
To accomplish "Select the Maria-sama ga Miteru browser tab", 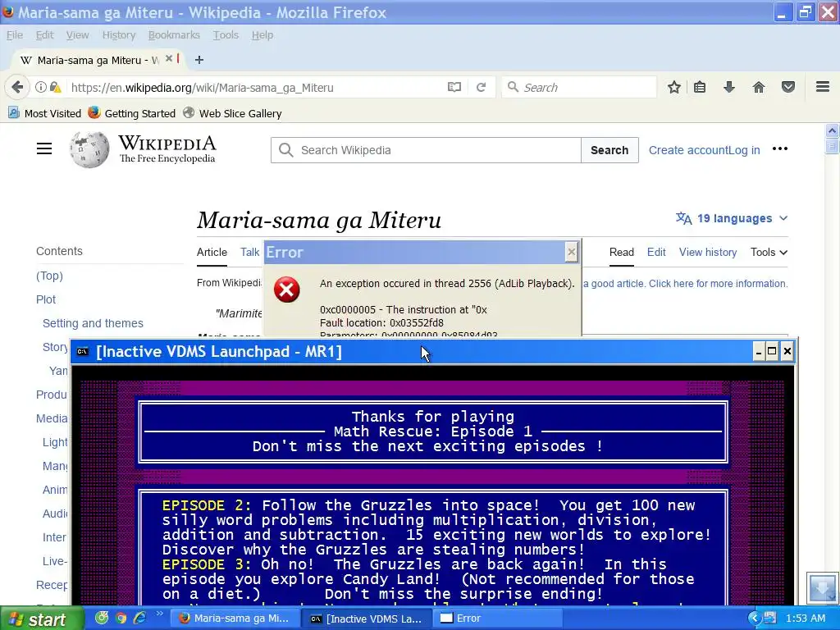I will 97,60.
